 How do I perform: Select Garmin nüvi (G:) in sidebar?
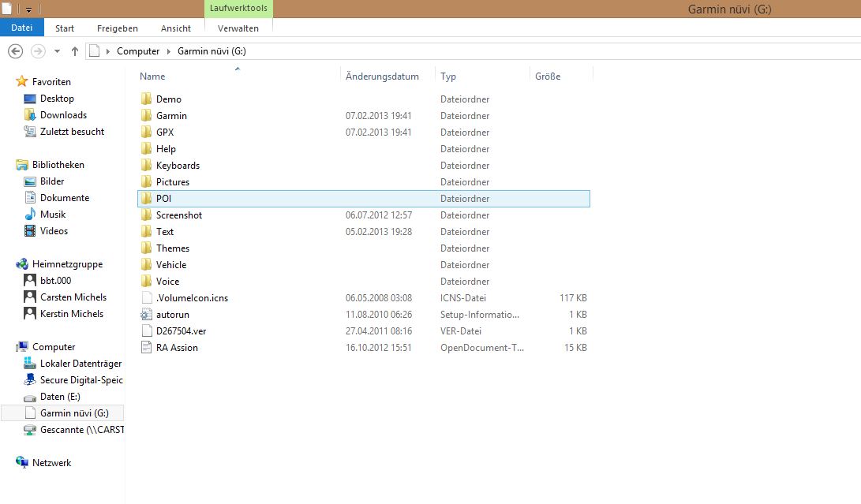click(x=74, y=413)
